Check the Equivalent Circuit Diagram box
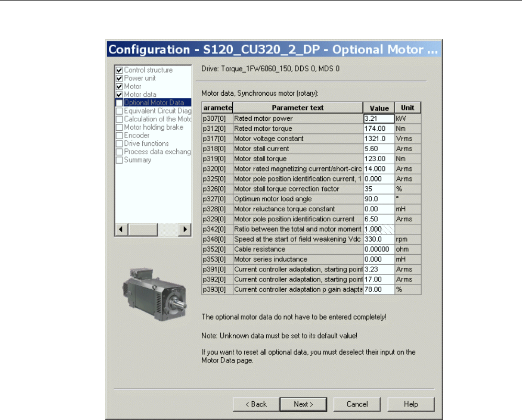This screenshot has width=522, height=420. pyautogui.click(x=119, y=111)
